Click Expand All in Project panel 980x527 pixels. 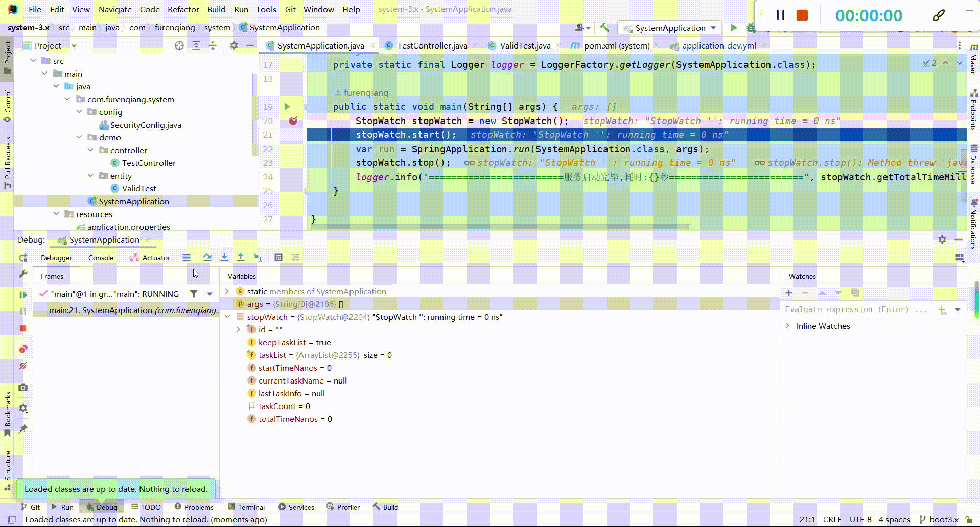(x=196, y=45)
